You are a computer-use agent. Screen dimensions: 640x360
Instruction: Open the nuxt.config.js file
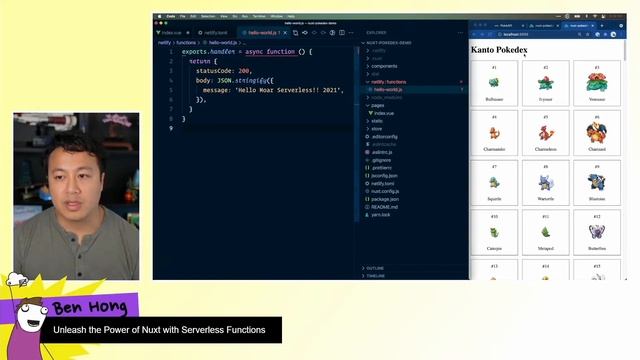[382, 191]
